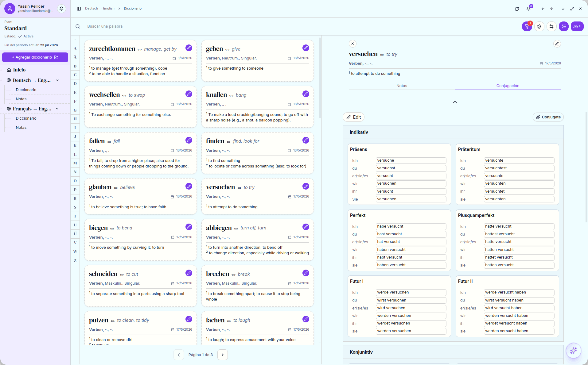Edit the glauben card

[x=189, y=186]
